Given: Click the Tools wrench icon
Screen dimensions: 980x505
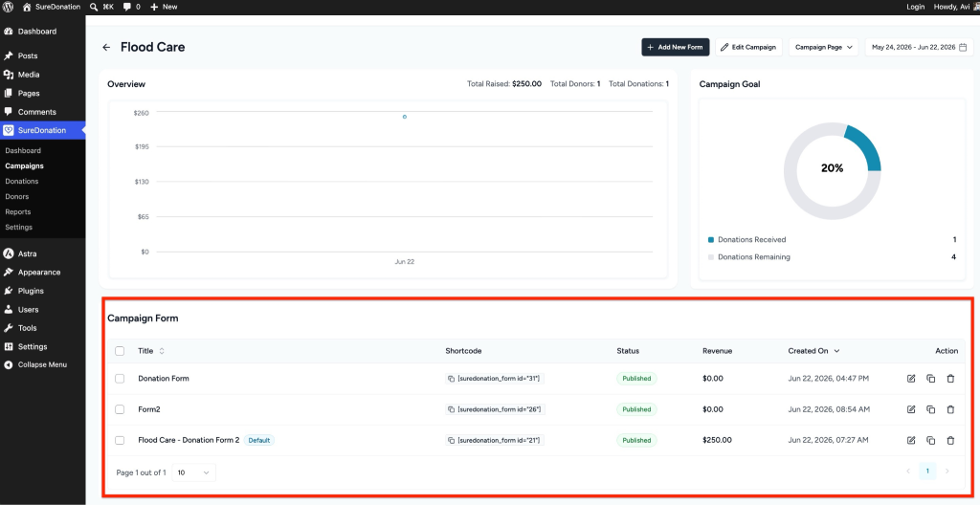Looking at the screenshot, I should coord(8,328).
